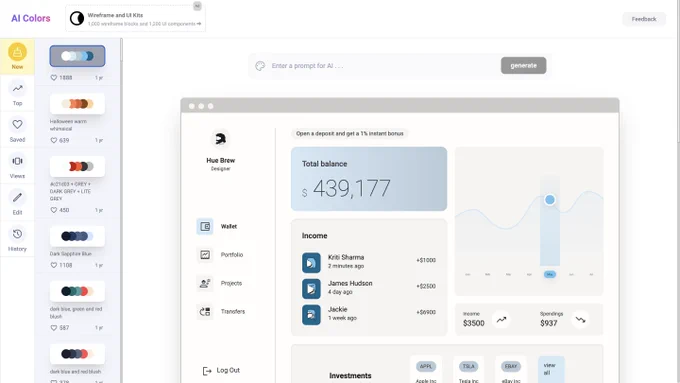
Task: Click the deposit bonus banner text
Action: (x=350, y=134)
